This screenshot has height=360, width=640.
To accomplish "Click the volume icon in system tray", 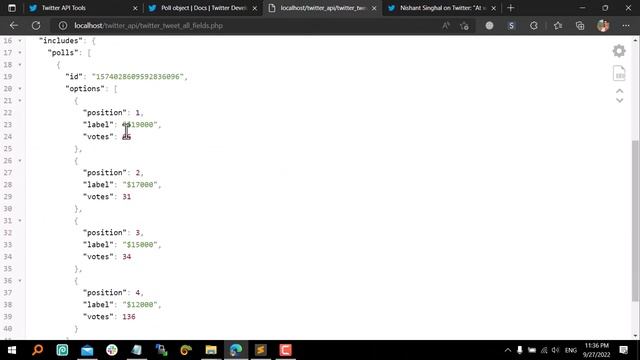I will (x=556, y=350).
